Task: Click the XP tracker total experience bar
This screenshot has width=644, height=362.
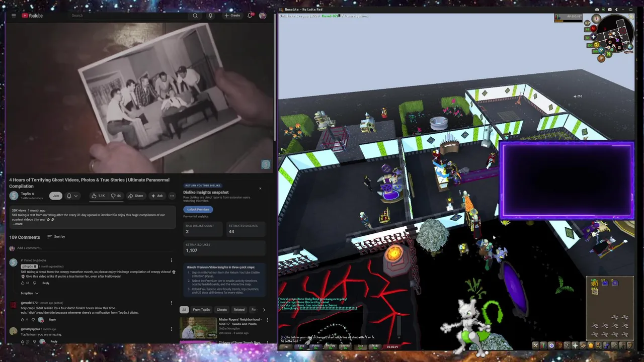Action: [x=568, y=18]
